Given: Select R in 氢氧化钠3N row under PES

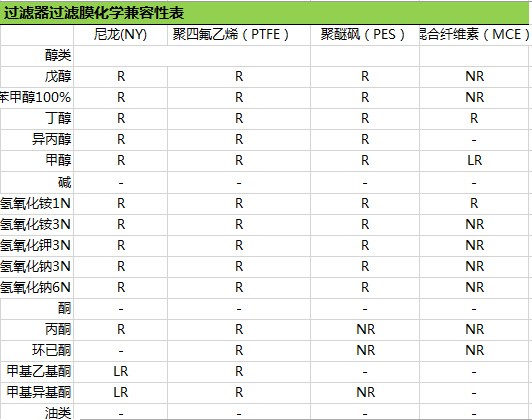Looking at the screenshot, I should pyautogui.click(x=365, y=266).
